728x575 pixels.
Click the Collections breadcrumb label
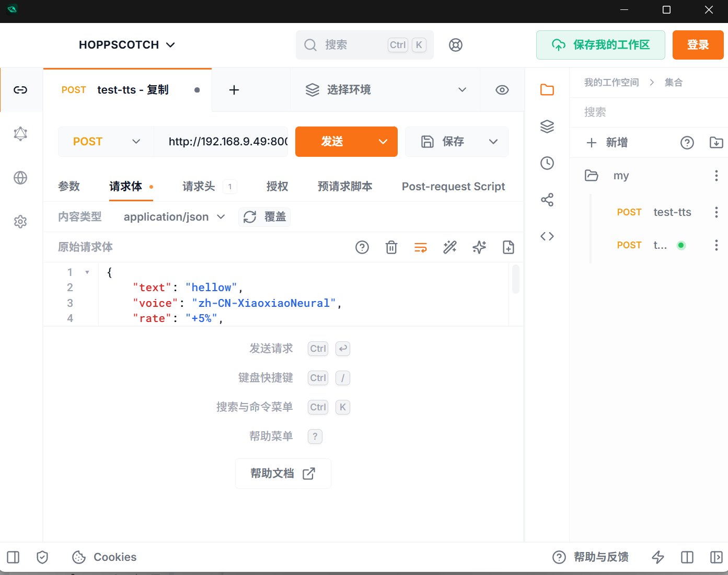point(674,83)
